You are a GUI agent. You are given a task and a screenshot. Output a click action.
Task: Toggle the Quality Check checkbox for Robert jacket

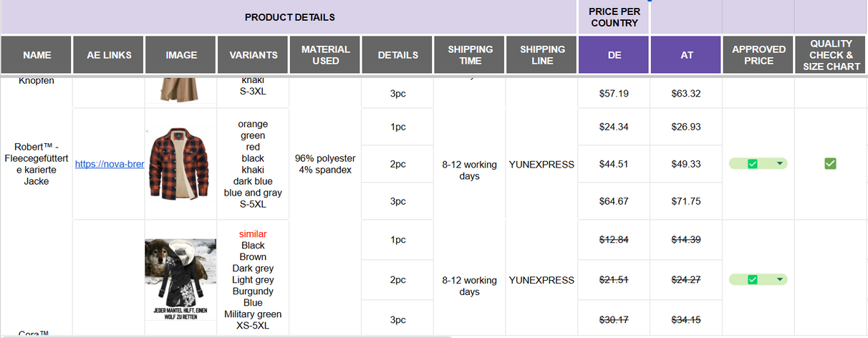tap(830, 164)
